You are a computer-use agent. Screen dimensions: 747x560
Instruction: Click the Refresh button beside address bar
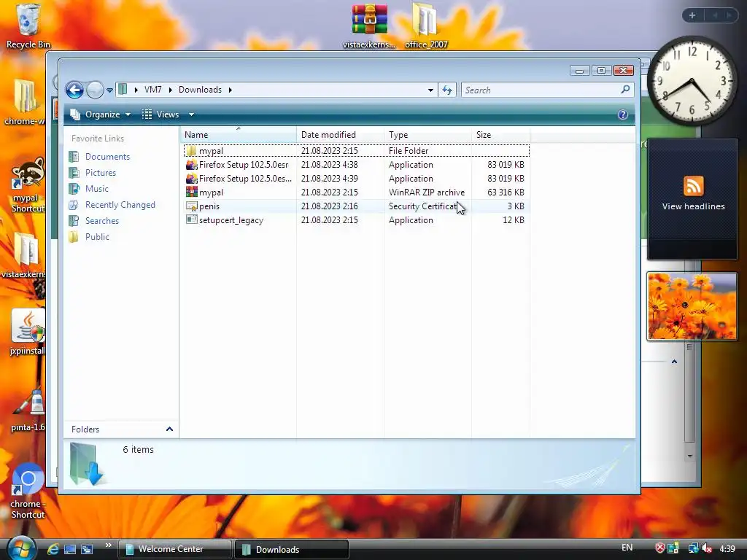(447, 90)
